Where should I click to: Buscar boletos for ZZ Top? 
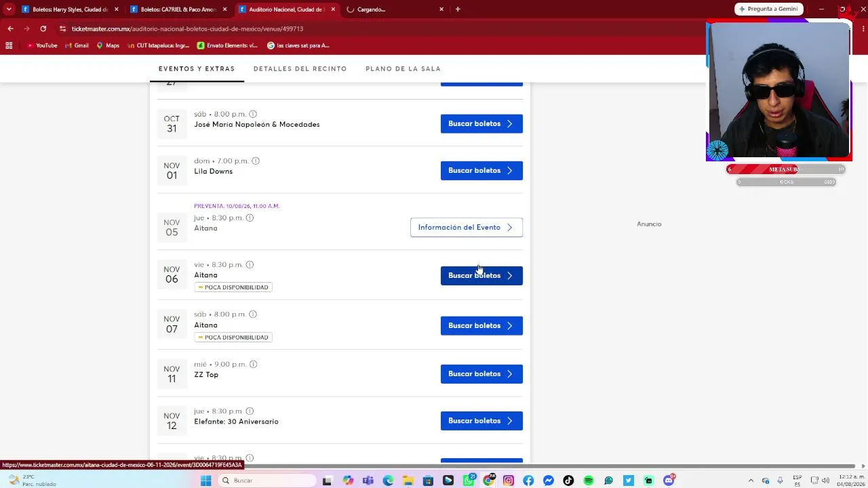tap(481, 373)
